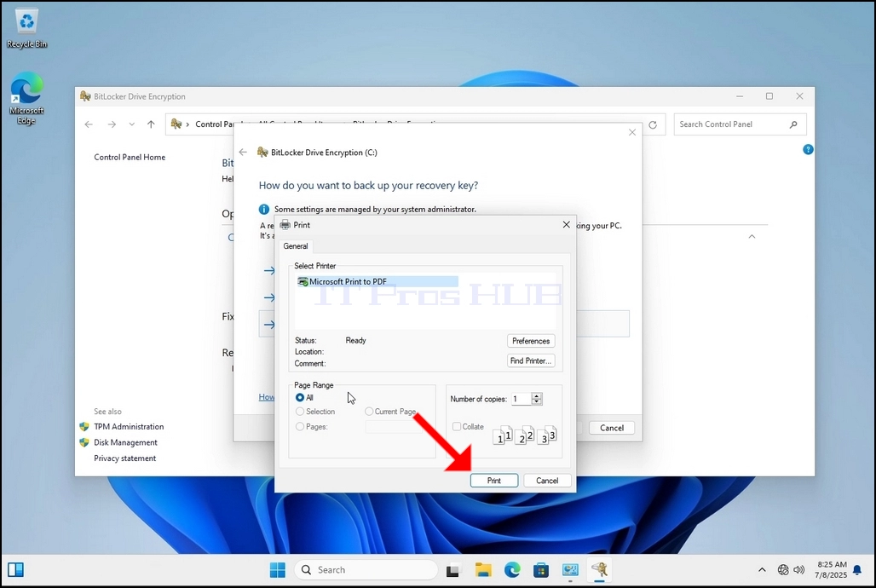This screenshot has height=588, width=876.
Task: Click the search magnifier in Control Panel
Action: 793,124
